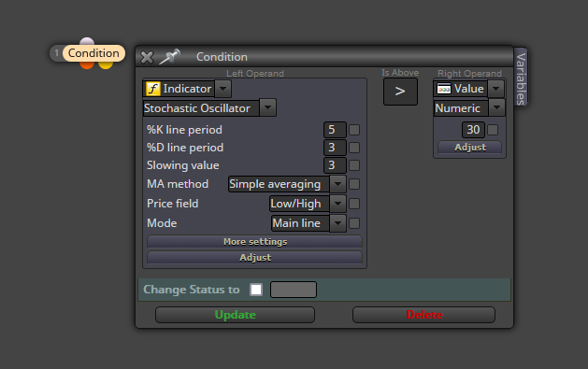
Task: Click Adjust under Right Operand
Action: point(470,148)
